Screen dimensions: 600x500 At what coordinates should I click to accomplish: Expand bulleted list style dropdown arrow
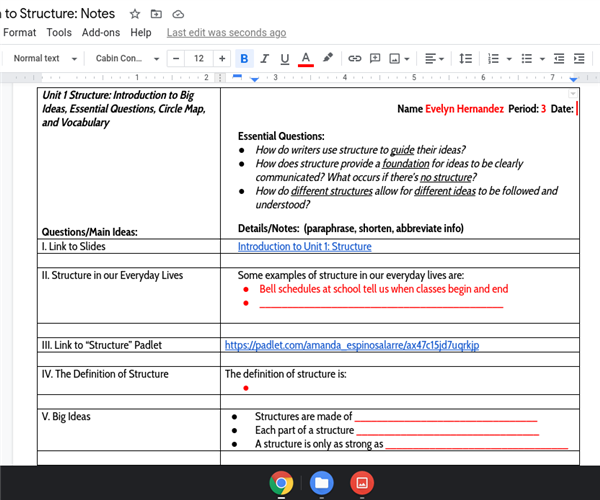pyautogui.click(x=542, y=59)
